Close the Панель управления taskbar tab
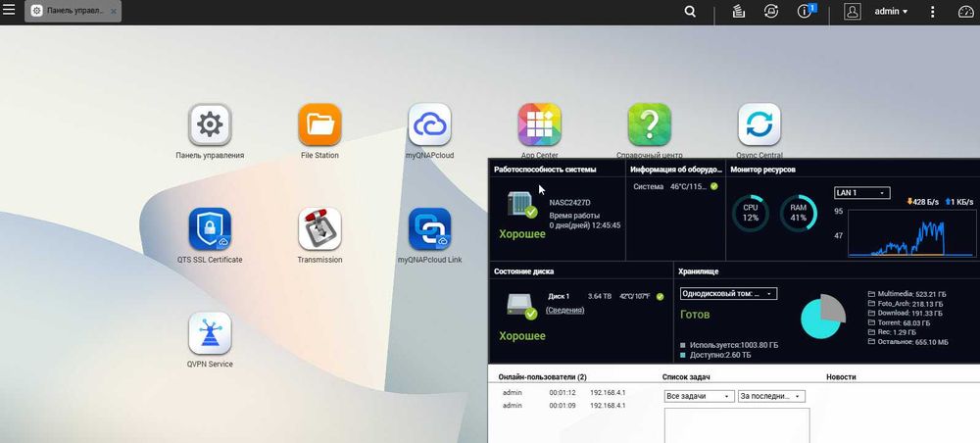This screenshot has width=980, height=443. (113, 11)
